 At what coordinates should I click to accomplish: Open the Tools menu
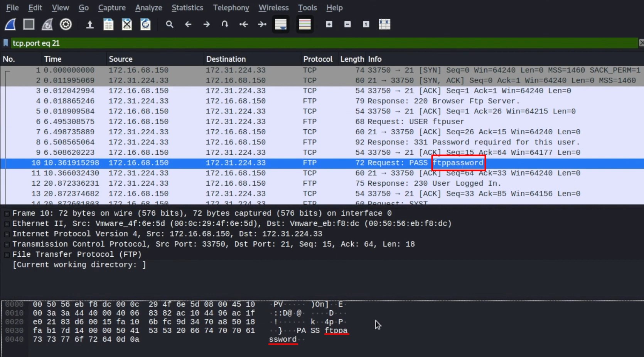(x=307, y=8)
